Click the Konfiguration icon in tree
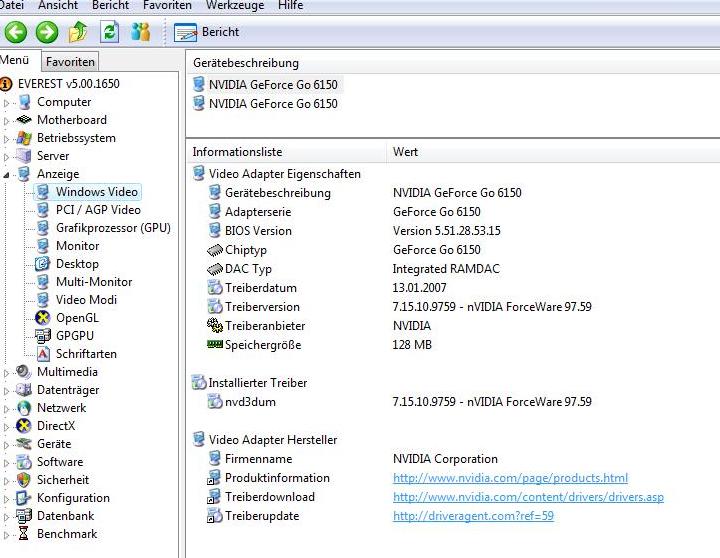 pos(23,498)
